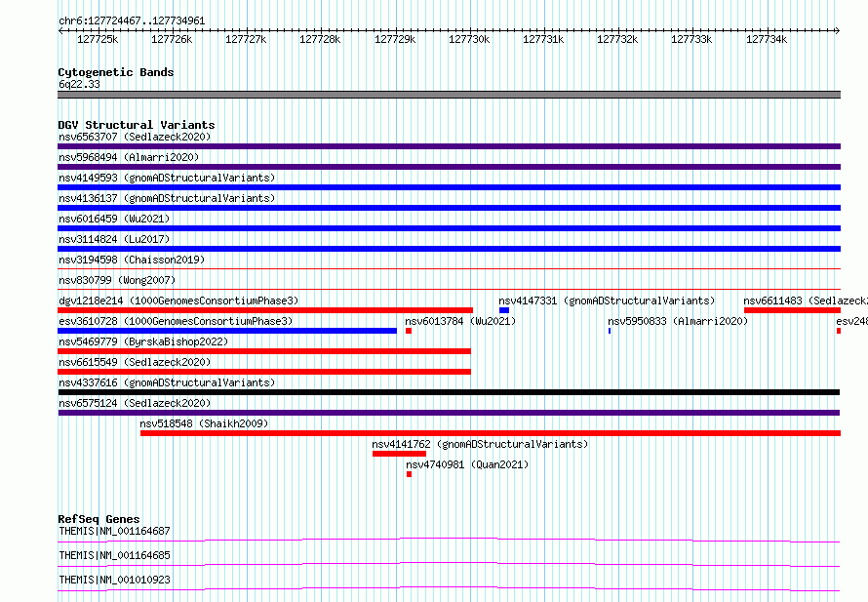
Task: Click the RefSeq Genes track title
Action: [x=99, y=519]
